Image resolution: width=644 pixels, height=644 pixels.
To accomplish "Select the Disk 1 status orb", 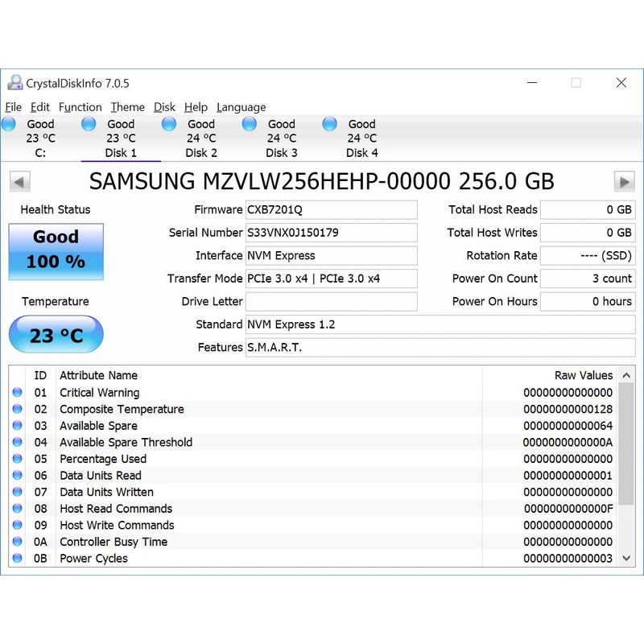I will pyautogui.click(x=89, y=124).
